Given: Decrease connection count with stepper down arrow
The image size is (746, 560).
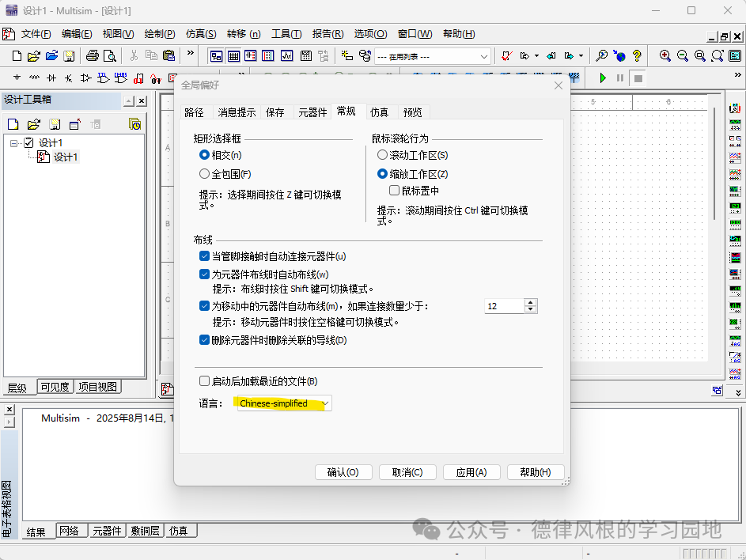Looking at the screenshot, I should (x=531, y=310).
